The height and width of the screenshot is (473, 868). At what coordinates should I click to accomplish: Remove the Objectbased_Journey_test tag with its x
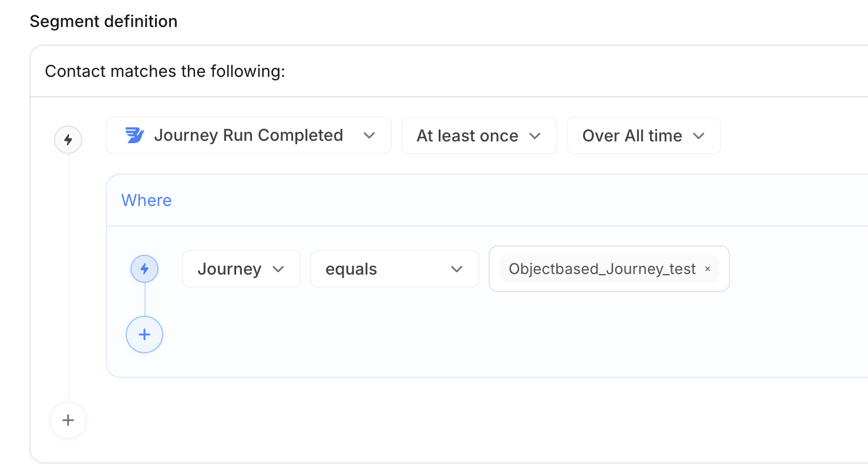708,269
